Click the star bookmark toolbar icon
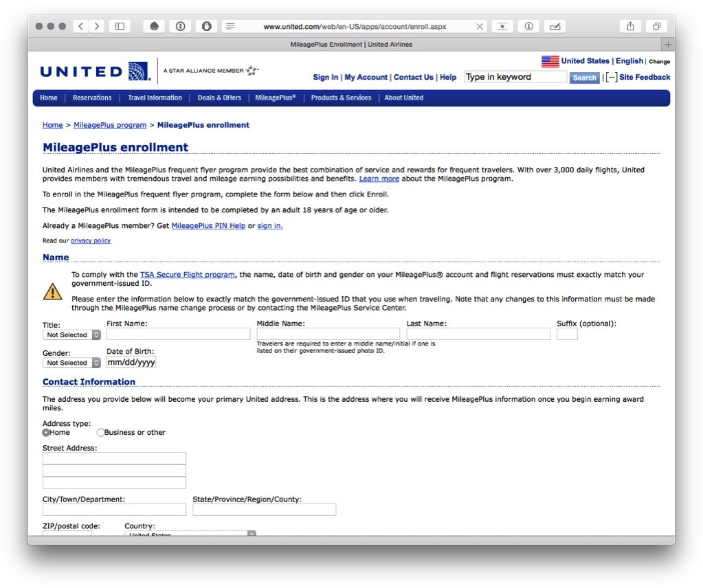This screenshot has height=588, width=703. 502,26
